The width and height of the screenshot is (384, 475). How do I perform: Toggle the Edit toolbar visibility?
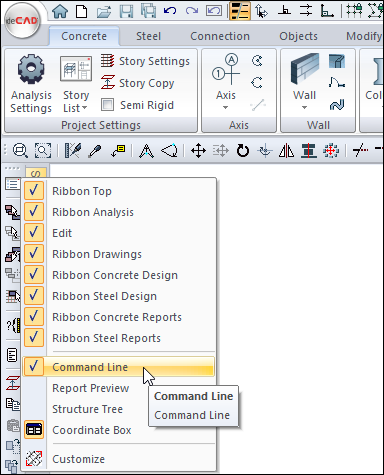119,233
